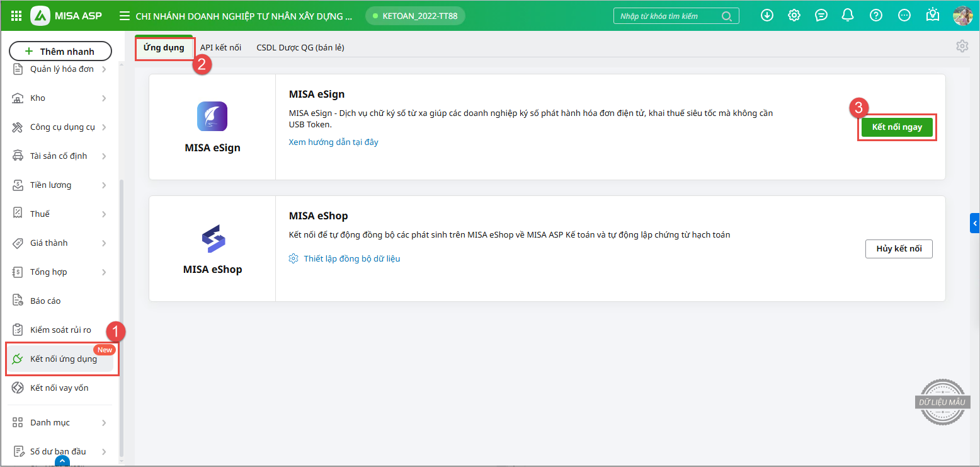Screen dimensions: 980x467
Task: Toggle the hamburger menu beside company name
Action: coord(125,16)
